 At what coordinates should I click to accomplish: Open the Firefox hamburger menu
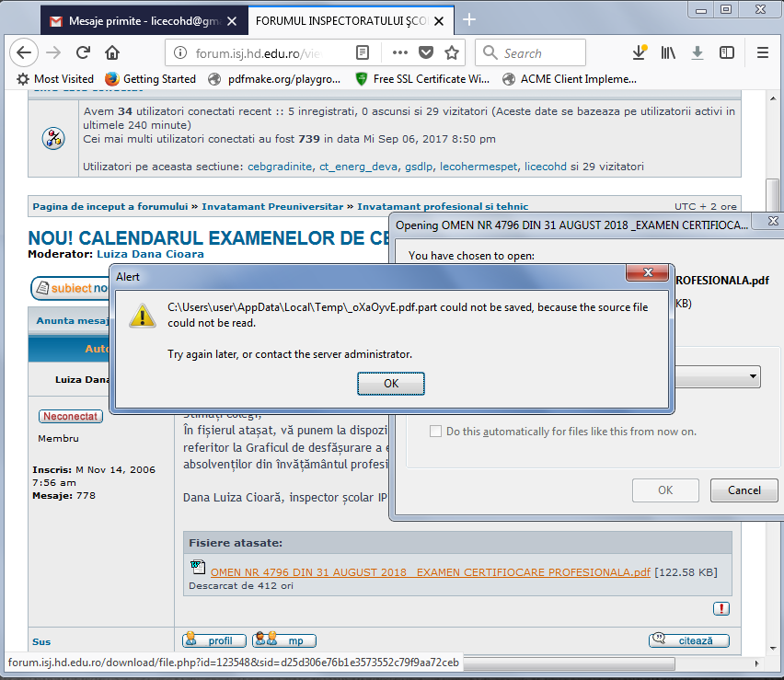click(762, 52)
